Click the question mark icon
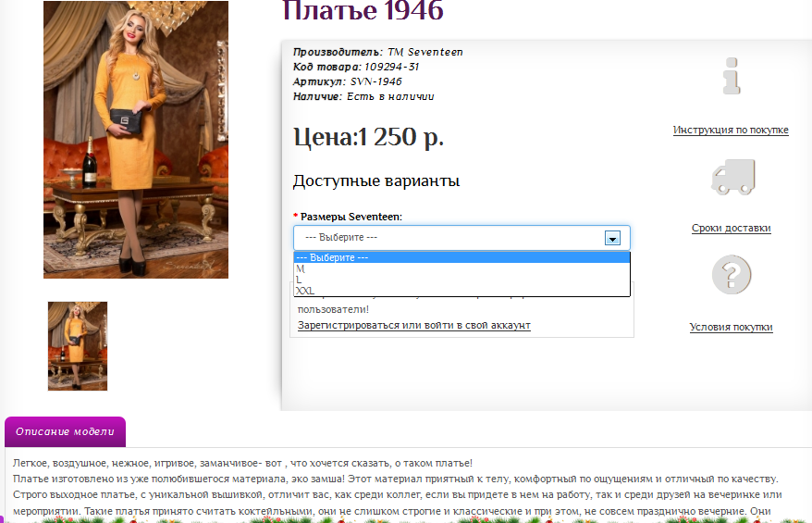This screenshot has width=812, height=523. (x=732, y=274)
